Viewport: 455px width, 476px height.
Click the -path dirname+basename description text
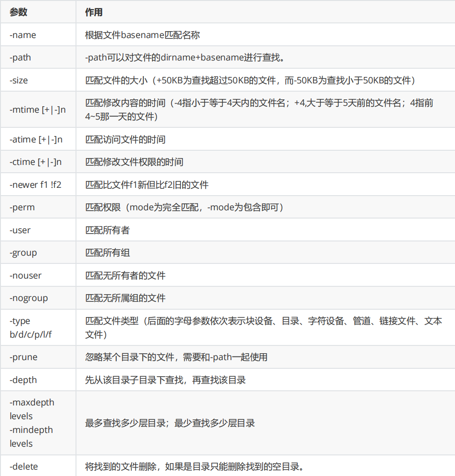(x=185, y=57)
